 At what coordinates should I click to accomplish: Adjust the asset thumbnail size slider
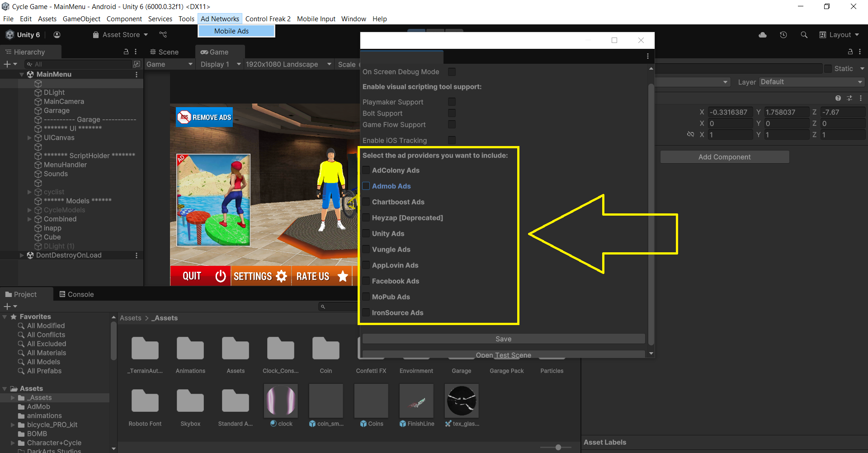click(x=558, y=447)
